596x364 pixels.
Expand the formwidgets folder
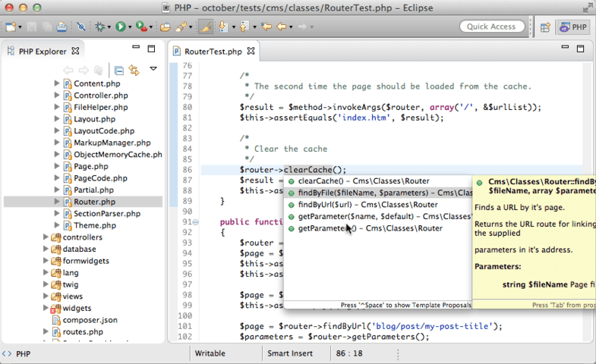click(x=46, y=260)
